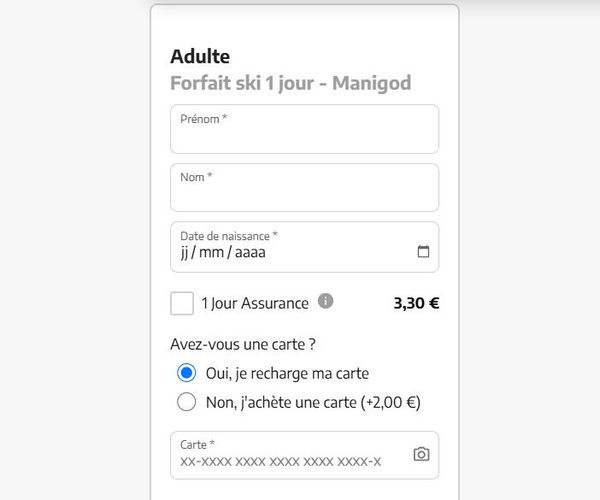Click the Adulte heading
The image size is (600, 500).
click(200, 57)
